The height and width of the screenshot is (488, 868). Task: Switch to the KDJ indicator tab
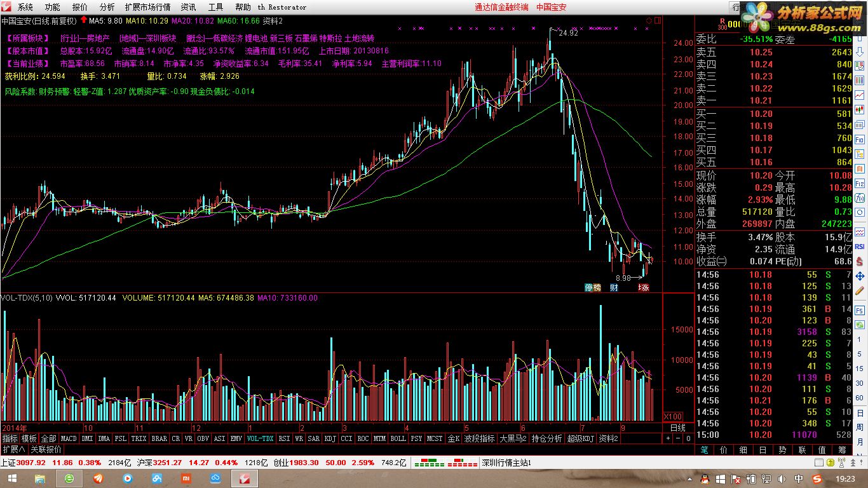pyautogui.click(x=330, y=438)
